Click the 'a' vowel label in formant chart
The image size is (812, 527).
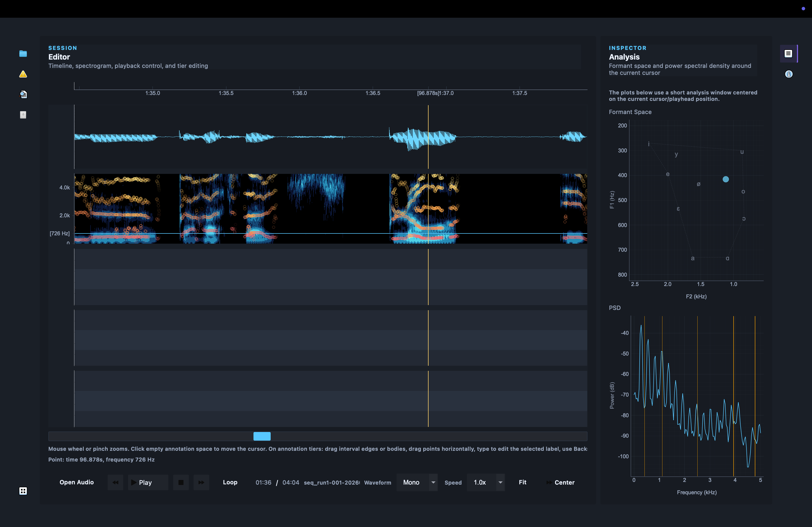(x=693, y=258)
